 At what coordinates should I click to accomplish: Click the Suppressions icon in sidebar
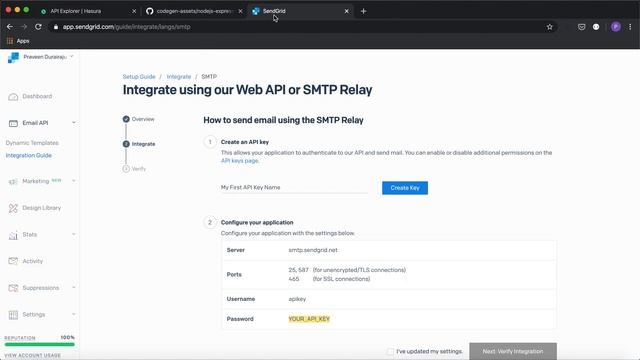point(13,288)
